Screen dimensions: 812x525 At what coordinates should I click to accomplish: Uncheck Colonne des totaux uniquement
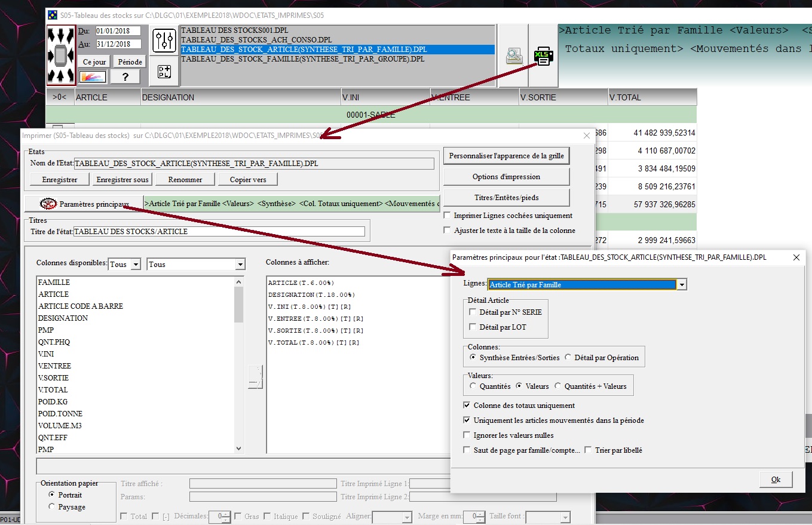point(467,405)
